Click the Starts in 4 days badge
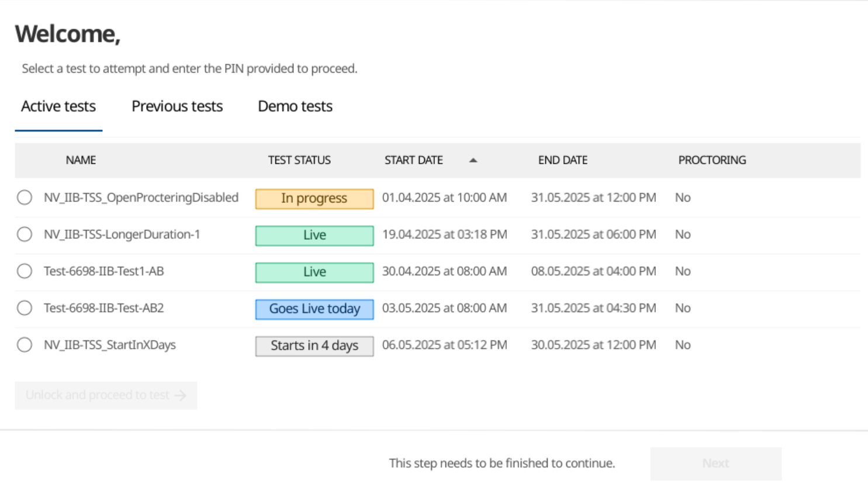Screen dimensions: 868x490 click(314, 346)
